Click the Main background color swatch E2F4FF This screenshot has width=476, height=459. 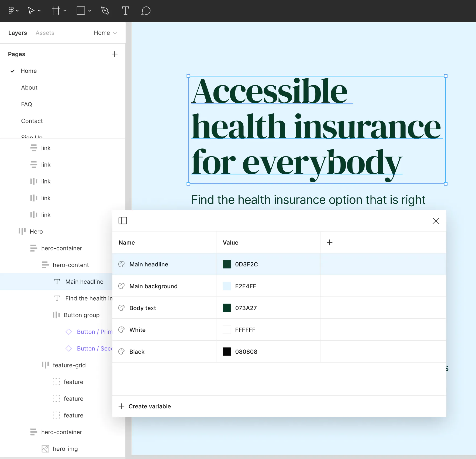[x=227, y=286]
